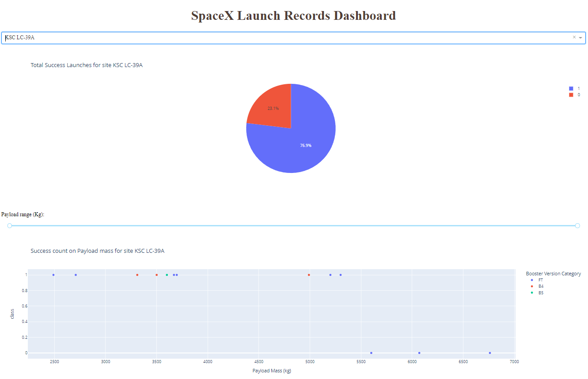The height and width of the screenshot is (379, 588).
Task: Click the blue 76.9% pie slice
Action: click(x=305, y=145)
